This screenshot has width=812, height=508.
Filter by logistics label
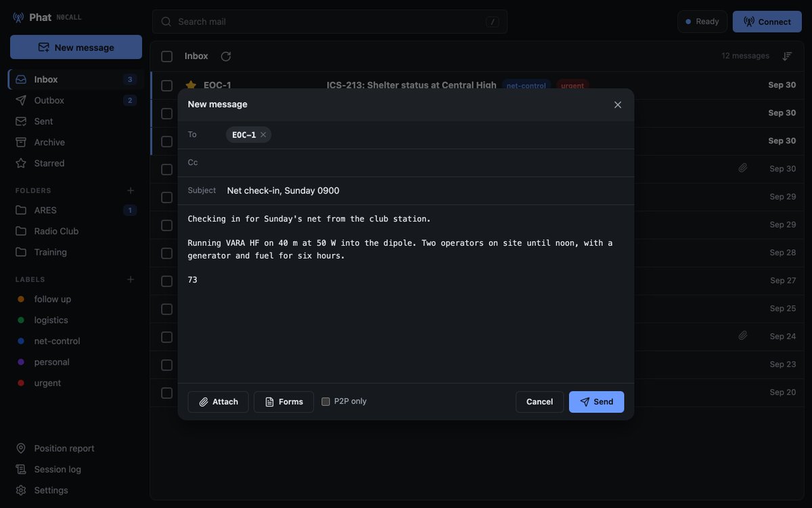pyautogui.click(x=75, y=320)
